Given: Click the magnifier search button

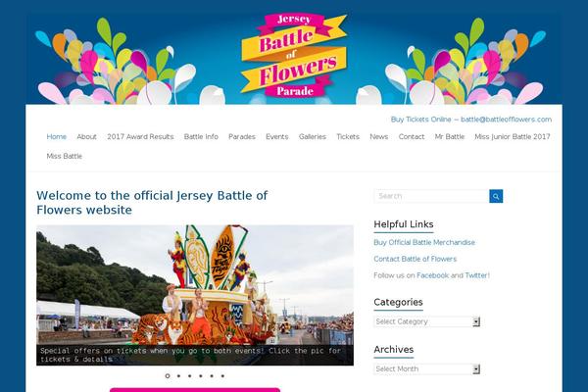Looking at the screenshot, I should [x=496, y=196].
